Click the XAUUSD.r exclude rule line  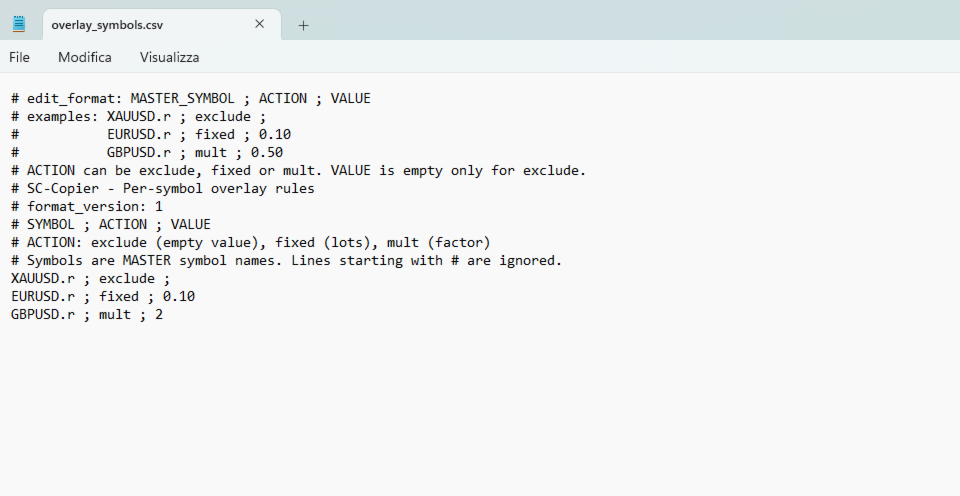point(91,279)
